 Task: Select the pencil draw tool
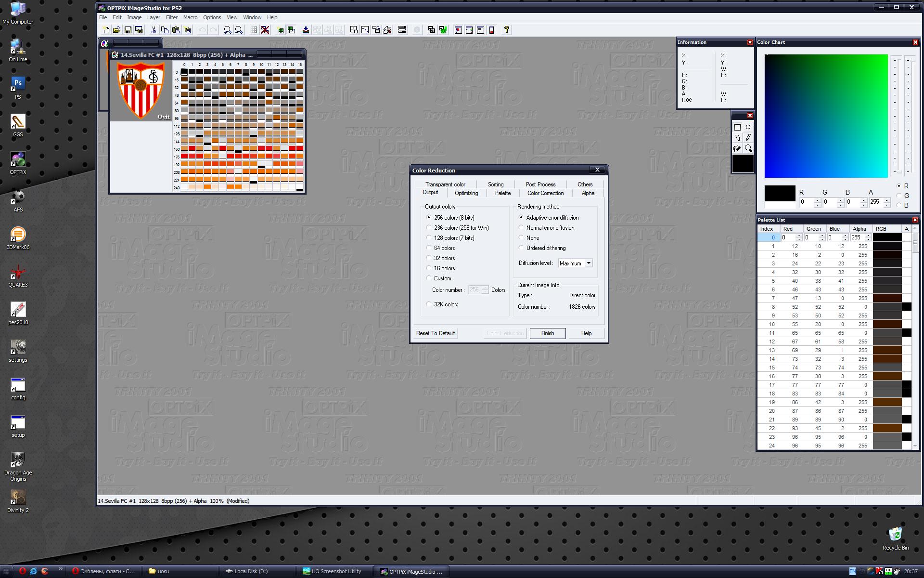[x=748, y=138]
